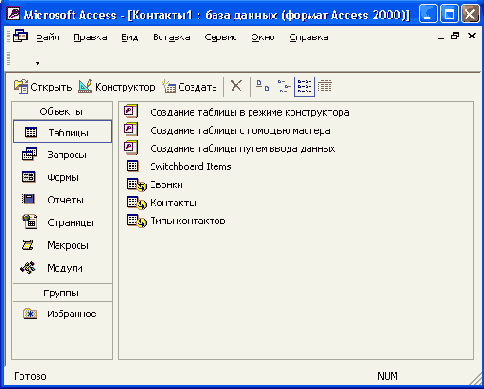Click the Типы контактов linked table icon
484x389 pixels.
[x=136, y=221]
